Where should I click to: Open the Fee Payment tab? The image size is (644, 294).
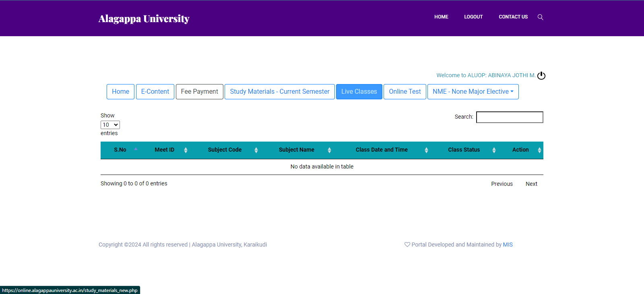click(200, 92)
